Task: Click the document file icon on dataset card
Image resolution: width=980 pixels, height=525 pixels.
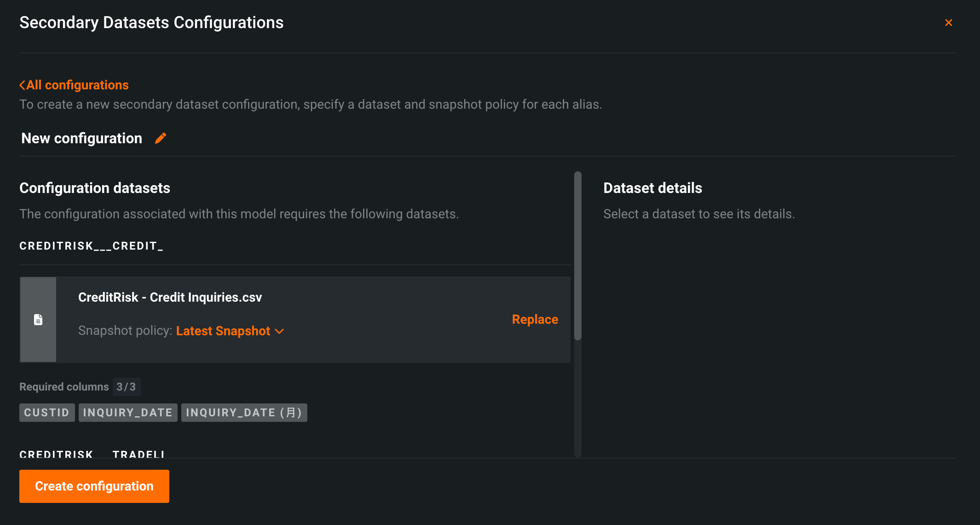Action: [x=38, y=320]
